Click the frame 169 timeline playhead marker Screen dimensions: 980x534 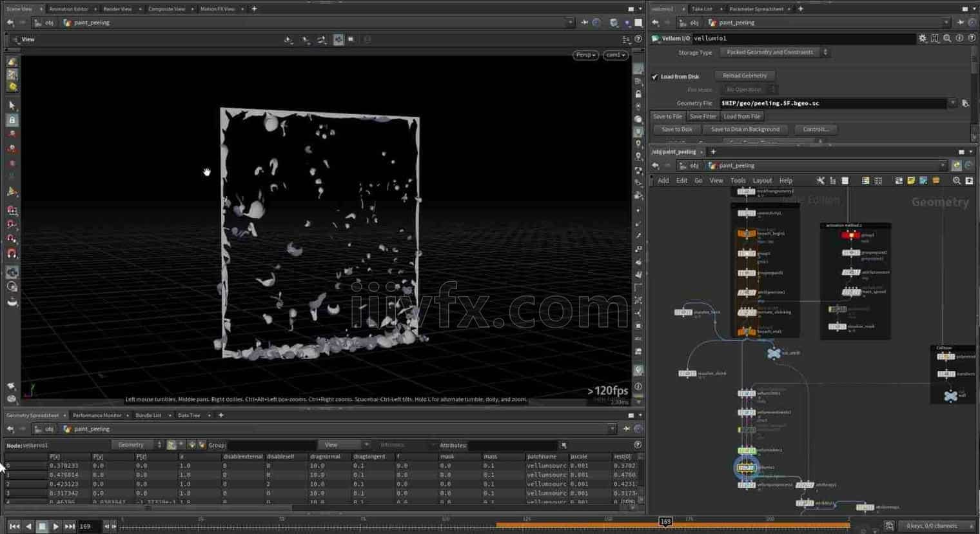point(665,521)
